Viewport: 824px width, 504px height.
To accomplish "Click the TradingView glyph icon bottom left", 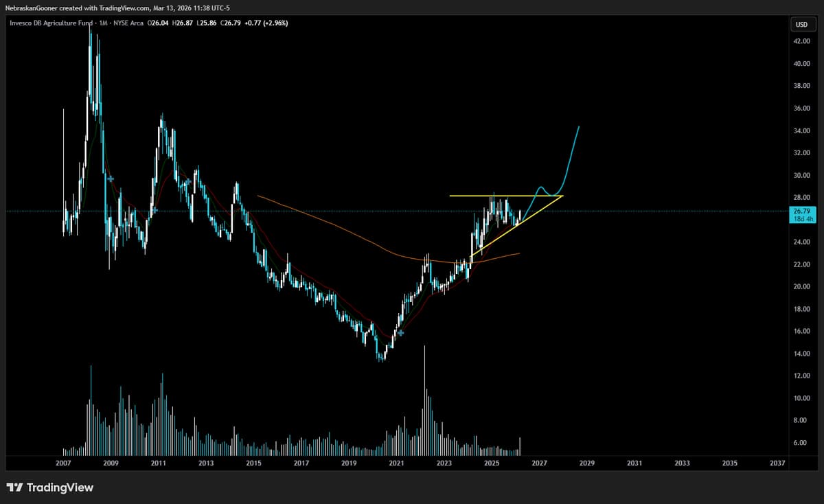I will tap(14, 488).
